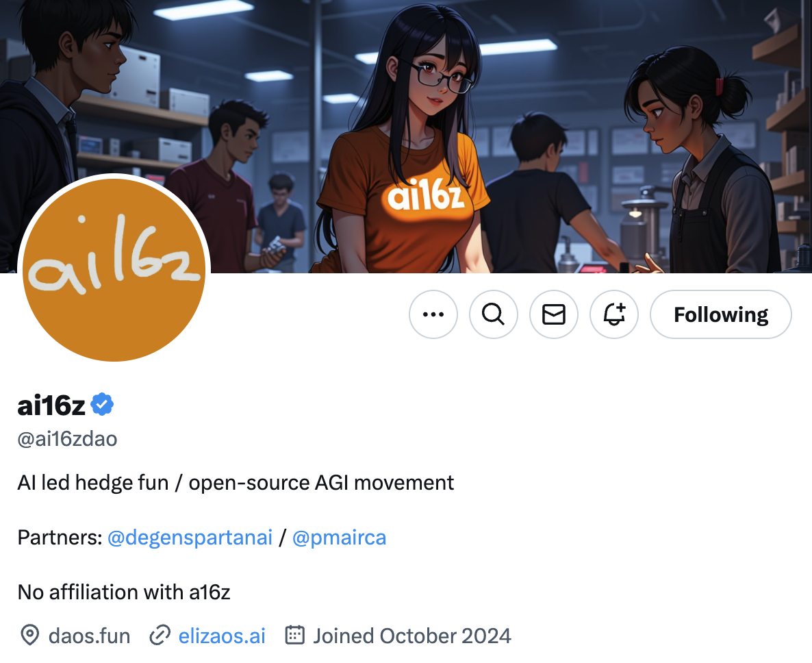Click the No affiliation with a16z text
The width and height of the screenshot is (812, 663).
[124, 592]
